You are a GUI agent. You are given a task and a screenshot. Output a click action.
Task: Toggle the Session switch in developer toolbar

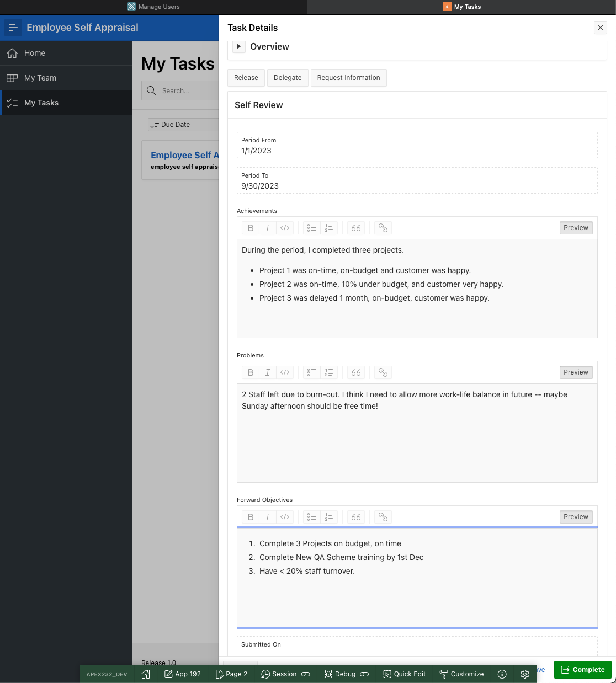pos(306,674)
